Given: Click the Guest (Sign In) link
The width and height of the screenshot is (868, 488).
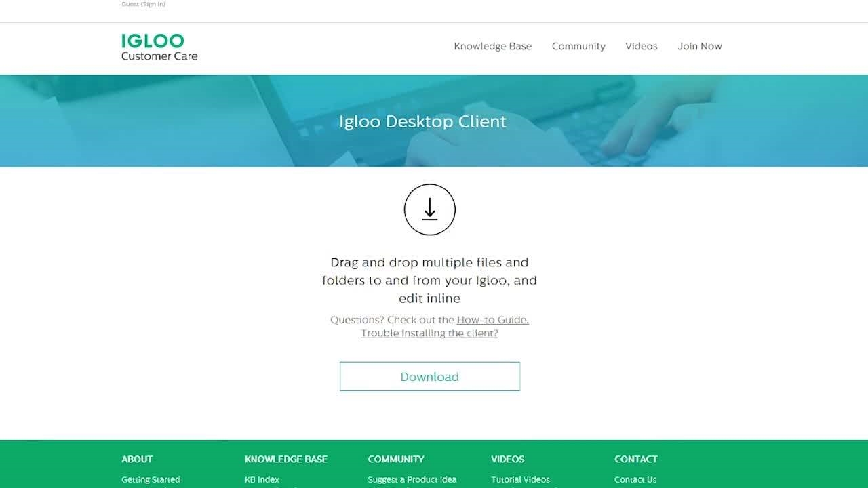Looking at the screenshot, I should click(143, 4).
